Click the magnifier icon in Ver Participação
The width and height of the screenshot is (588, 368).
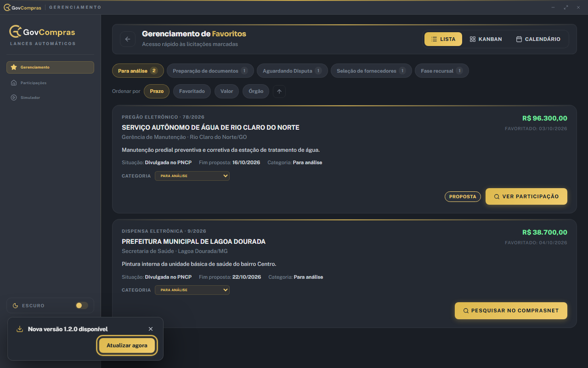[x=497, y=196]
